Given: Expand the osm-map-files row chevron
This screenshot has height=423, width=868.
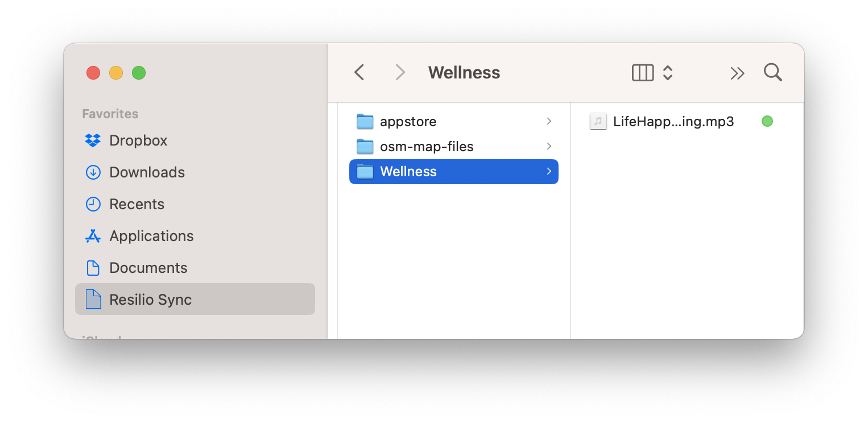Looking at the screenshot, I should (549, 146).
